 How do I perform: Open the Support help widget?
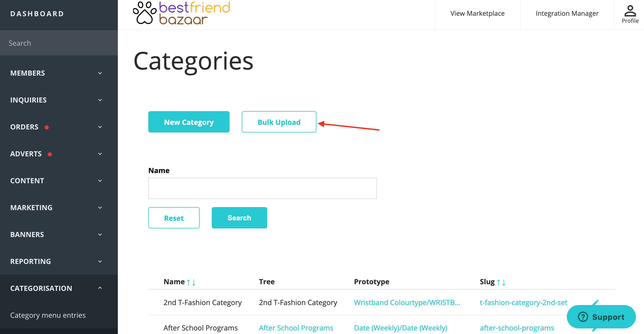pos(601,317)
